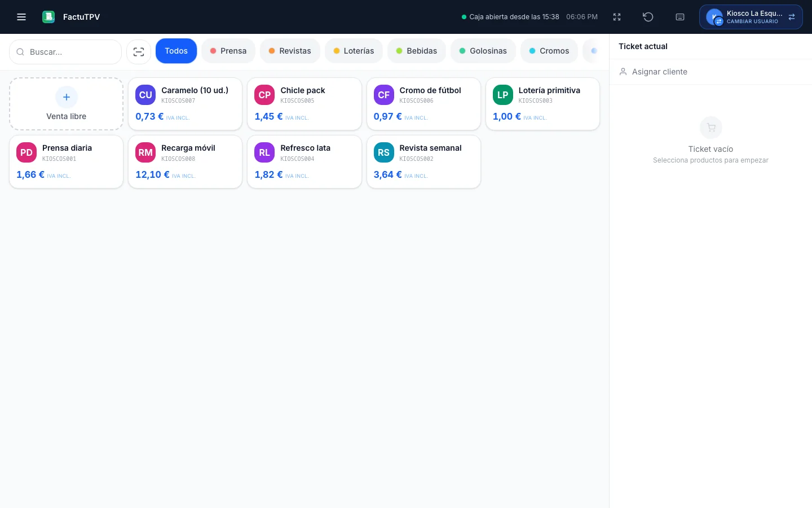812x508 pixels.
Task: Click the cyan dot on Cromos chip
Action: pyautogui.click(x=532, y=51)
